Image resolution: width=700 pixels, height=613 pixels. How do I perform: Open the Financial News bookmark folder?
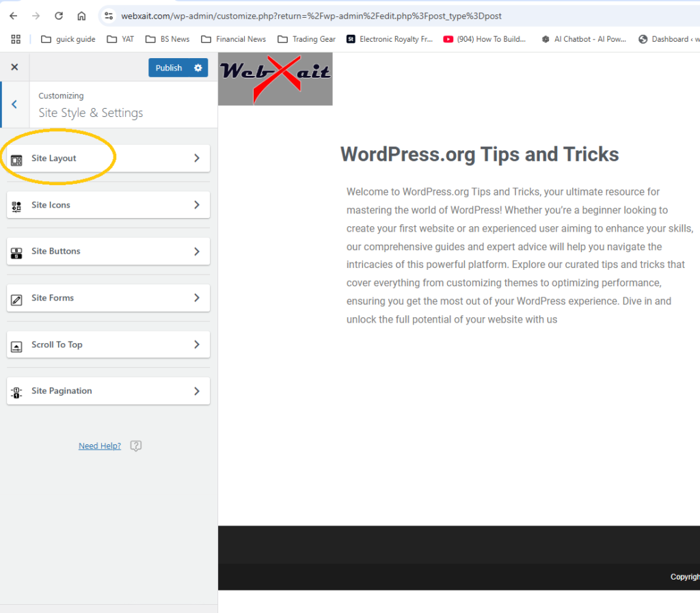click(234, 39)
